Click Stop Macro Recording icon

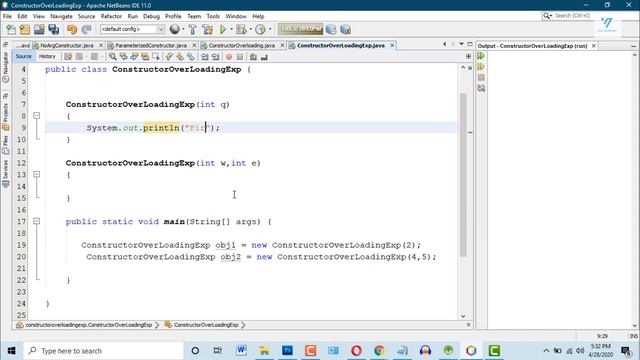(240, 57)
